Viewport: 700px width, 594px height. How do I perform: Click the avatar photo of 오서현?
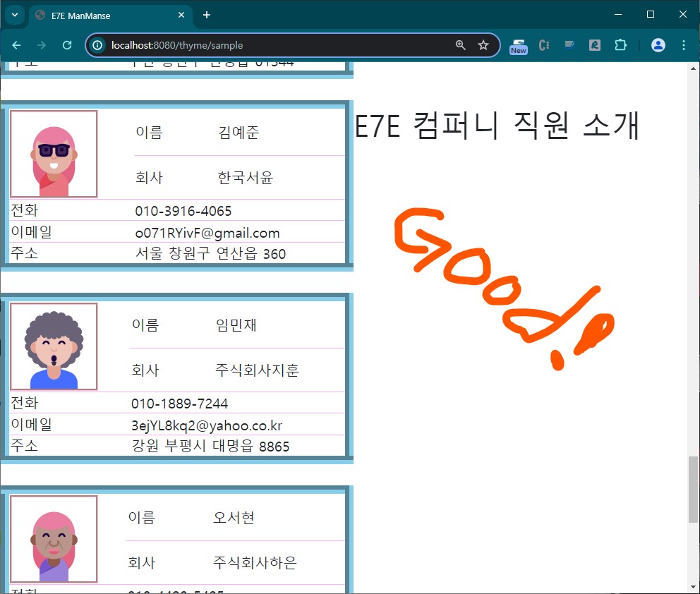54,539
